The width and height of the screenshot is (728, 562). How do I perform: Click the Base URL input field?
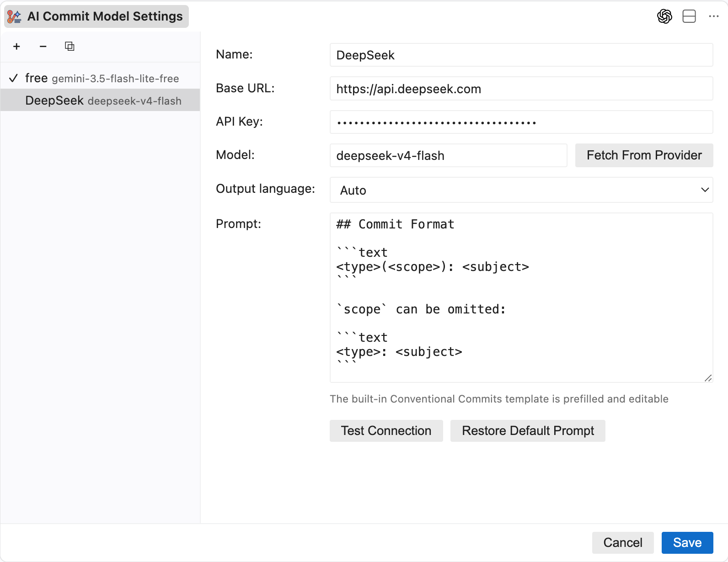521,89
